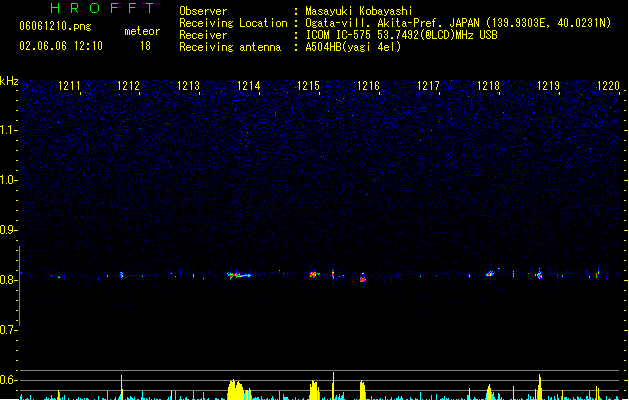629x400 pixels.
Task: Click the long meteor echo near 1214
Action: (x=239, y=275)
